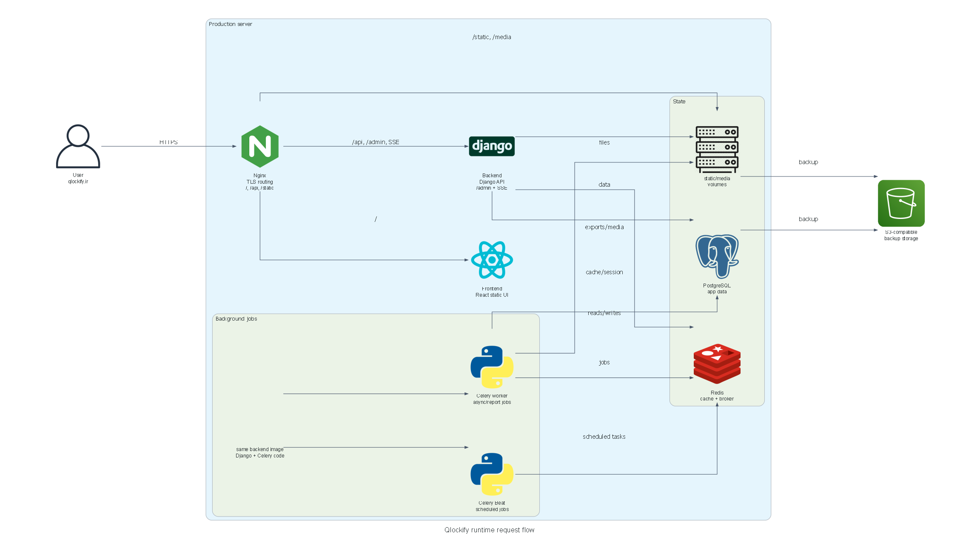
Task: Click the 'backup' label from static/media volumes
Action: pos(808,162)
